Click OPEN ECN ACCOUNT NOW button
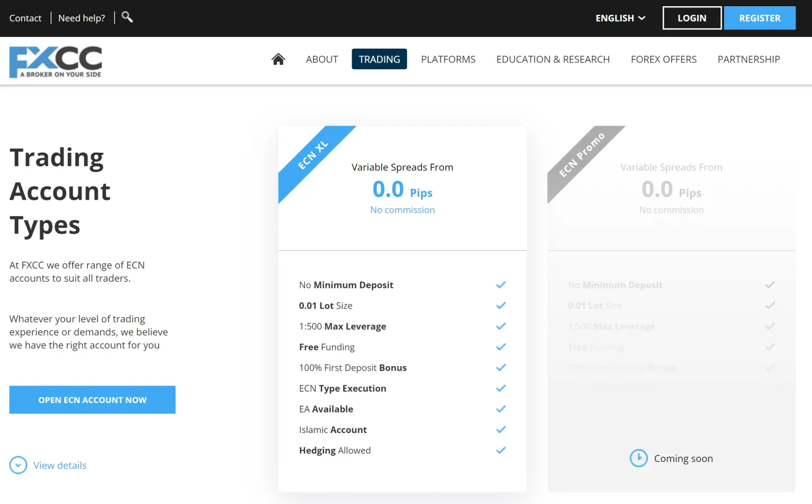The width and height of the screenshot is (812, 504). [93, 400]
